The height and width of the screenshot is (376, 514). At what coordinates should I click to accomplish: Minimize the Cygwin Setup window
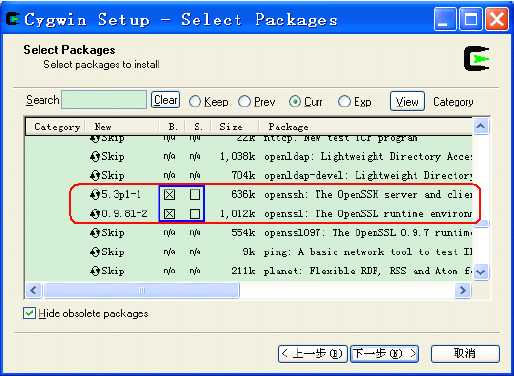pyautogui.click(x=445, y=19)
